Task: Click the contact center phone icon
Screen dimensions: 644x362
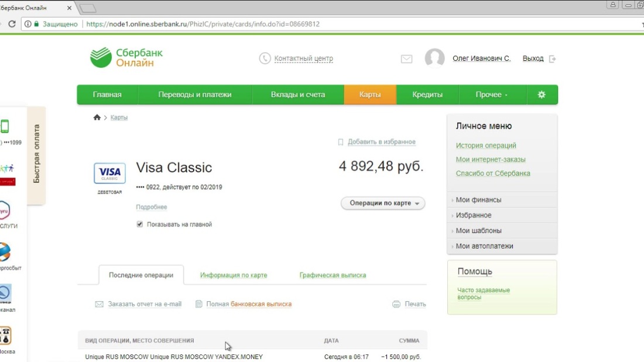Action: 263,58
